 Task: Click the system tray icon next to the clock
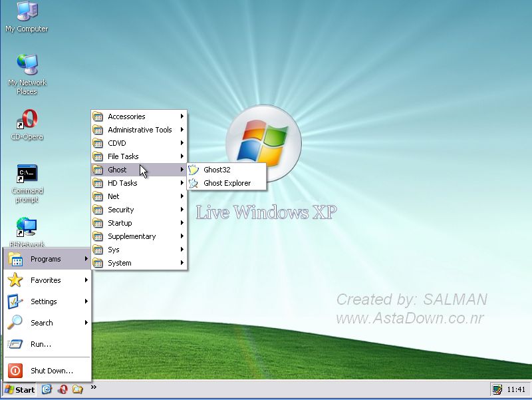point(496,390)
